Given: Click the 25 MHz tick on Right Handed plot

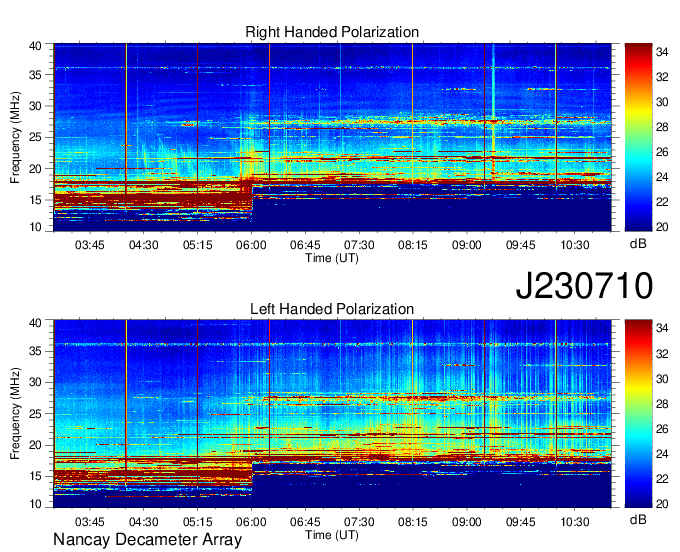Looking at the screenshot, I should click(36, 137).
